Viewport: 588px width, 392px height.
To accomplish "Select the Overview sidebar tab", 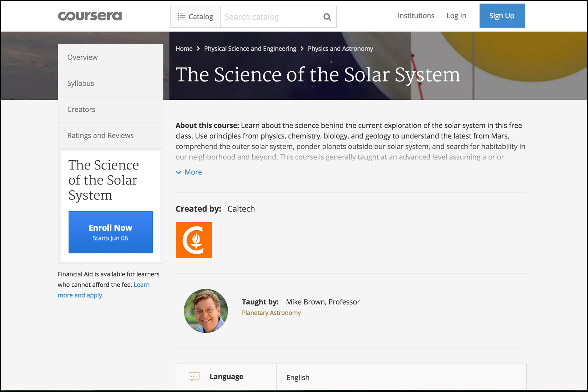I will click(x=111, y=57).
